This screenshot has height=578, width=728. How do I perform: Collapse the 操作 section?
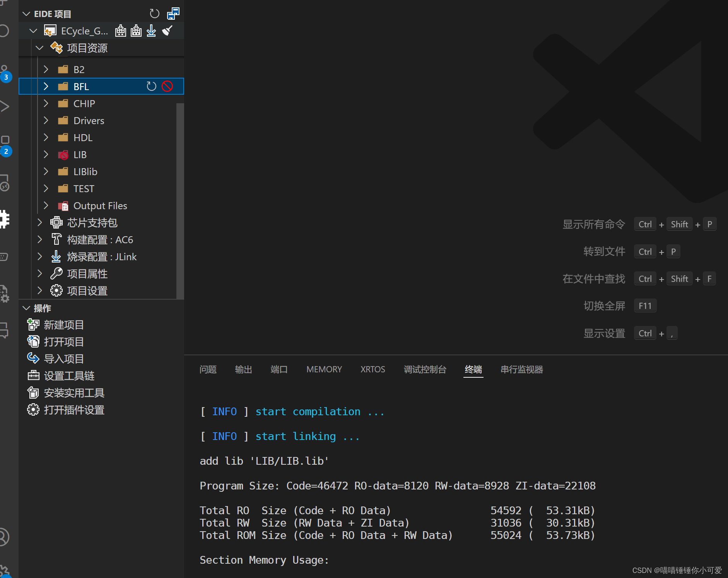pyautogui.click(x=26, y=308)
